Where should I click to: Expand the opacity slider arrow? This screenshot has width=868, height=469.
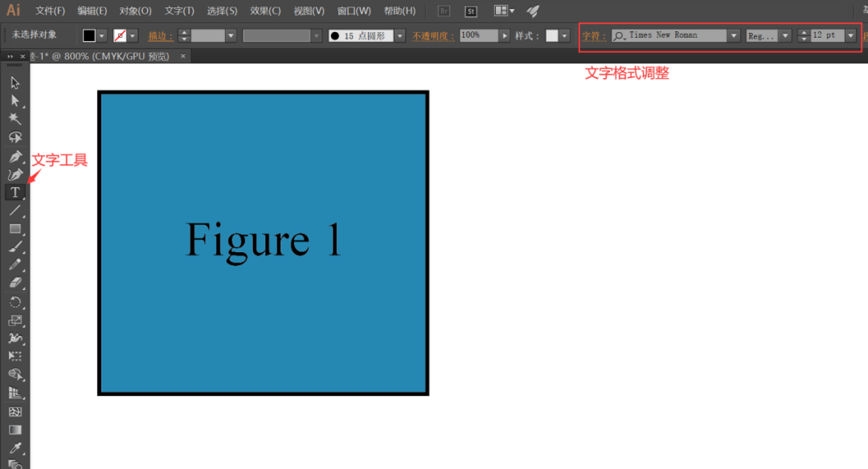point(504,36)
